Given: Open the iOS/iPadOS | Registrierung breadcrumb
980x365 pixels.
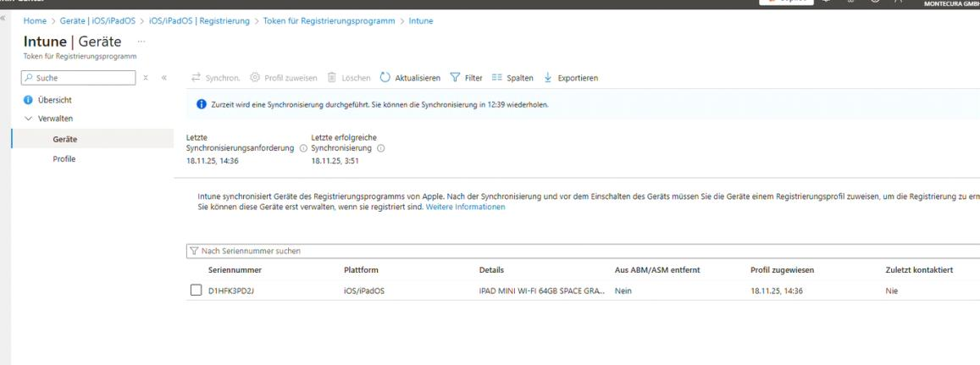Looking at the screenshot, I should coord(199,20).
